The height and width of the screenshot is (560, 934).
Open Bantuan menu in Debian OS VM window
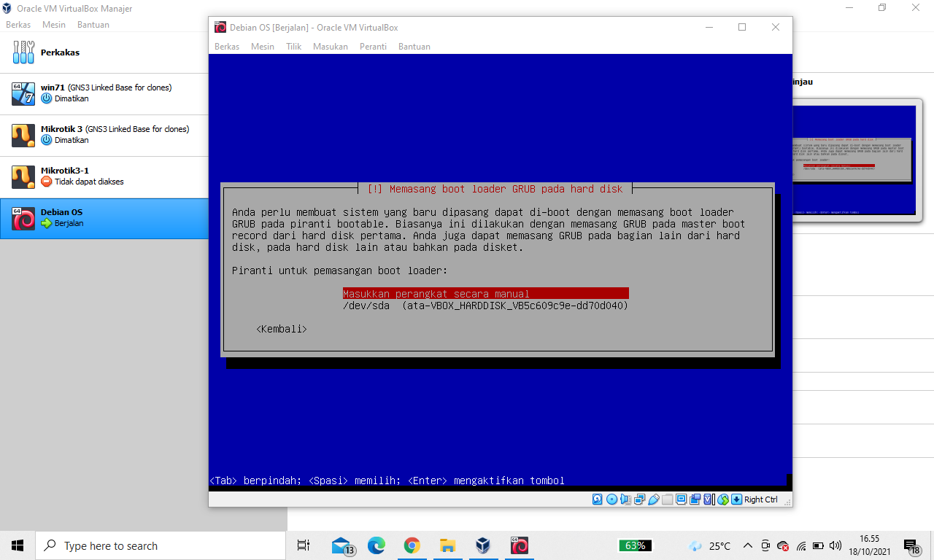(414, 47)
